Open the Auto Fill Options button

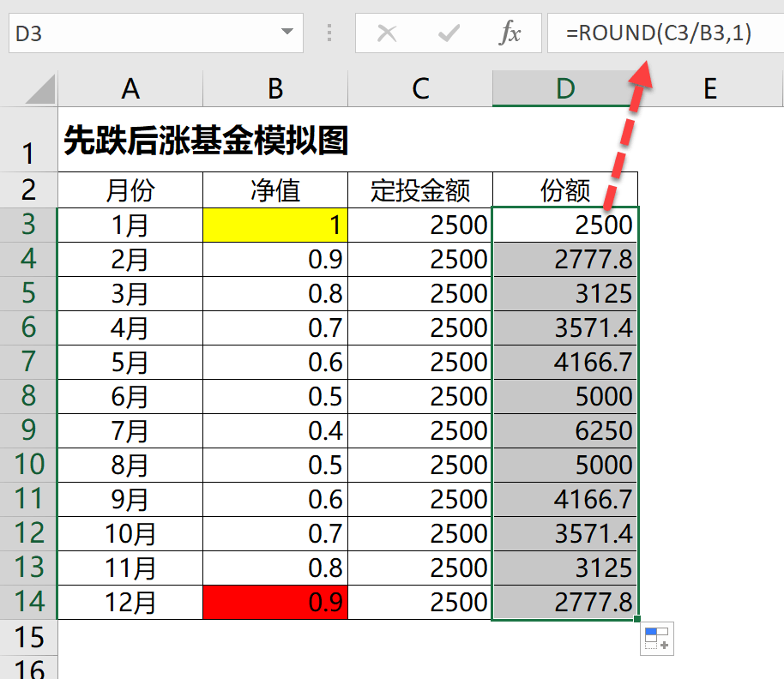(656, 639)
